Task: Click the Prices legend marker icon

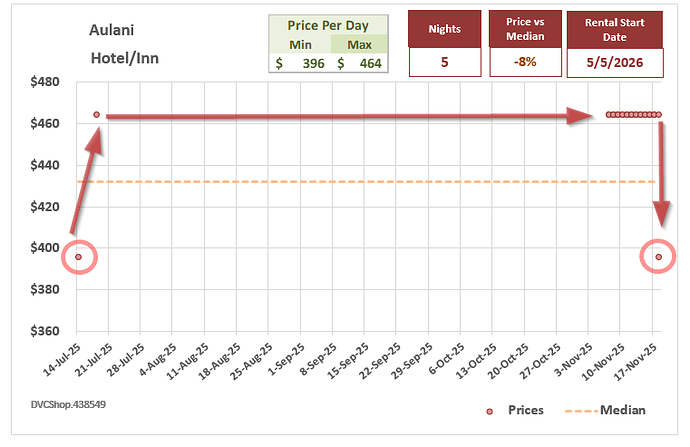Action: [x=489, y=410]
